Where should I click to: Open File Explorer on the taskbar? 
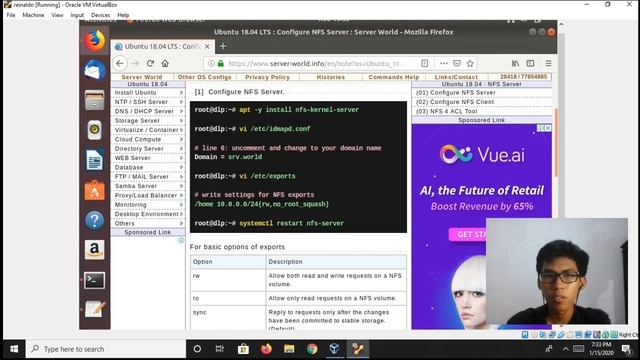click(x=289, y=349)
